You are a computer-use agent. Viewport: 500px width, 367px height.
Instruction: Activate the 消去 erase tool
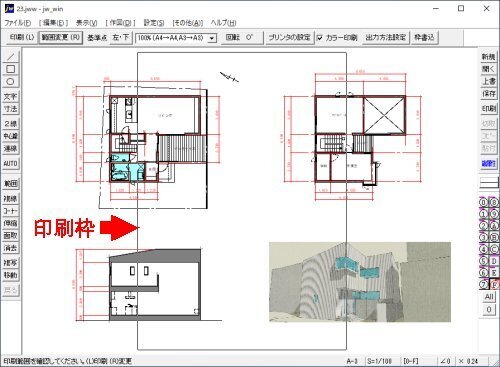tap(10, 248)
